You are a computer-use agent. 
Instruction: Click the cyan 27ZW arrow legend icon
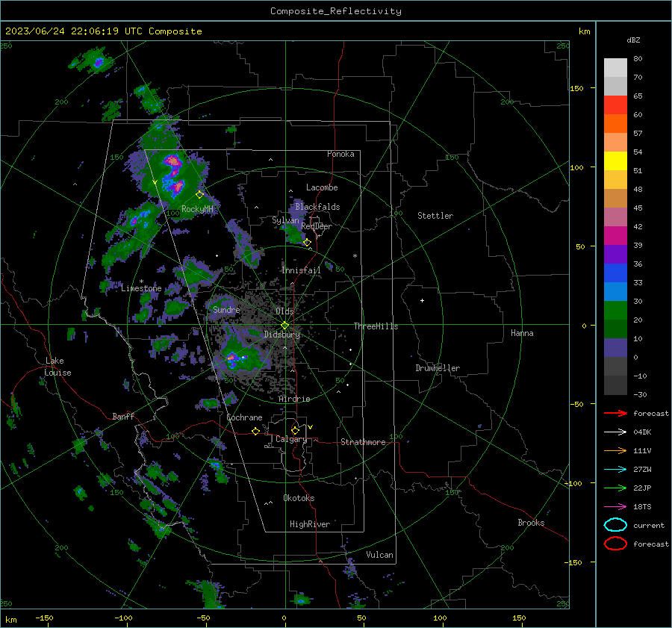click(615, 470)
